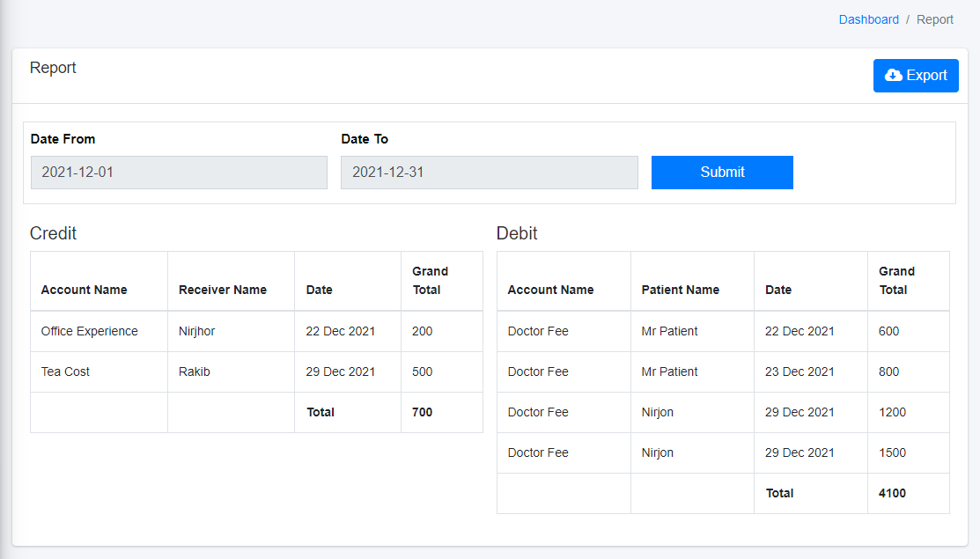Screen dimensions: 980x559
Task: Select the Office Experience credit row
Action: coord(89,332)
